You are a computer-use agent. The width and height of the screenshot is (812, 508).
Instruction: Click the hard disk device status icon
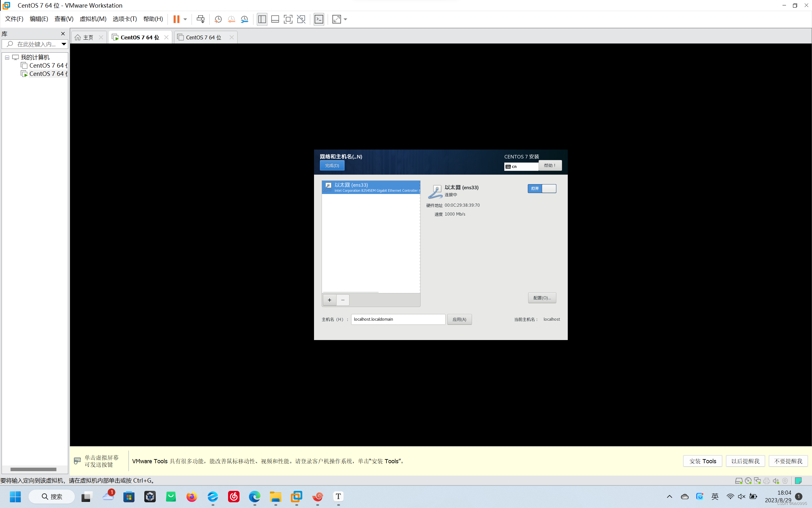(738, 481)
